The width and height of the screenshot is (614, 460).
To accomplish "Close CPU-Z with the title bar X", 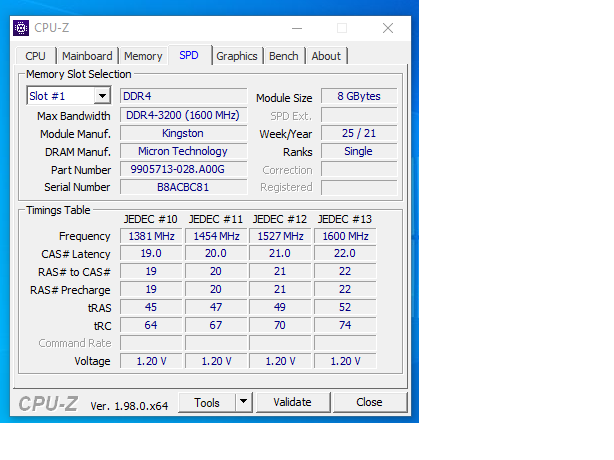I will click(388, 28).
